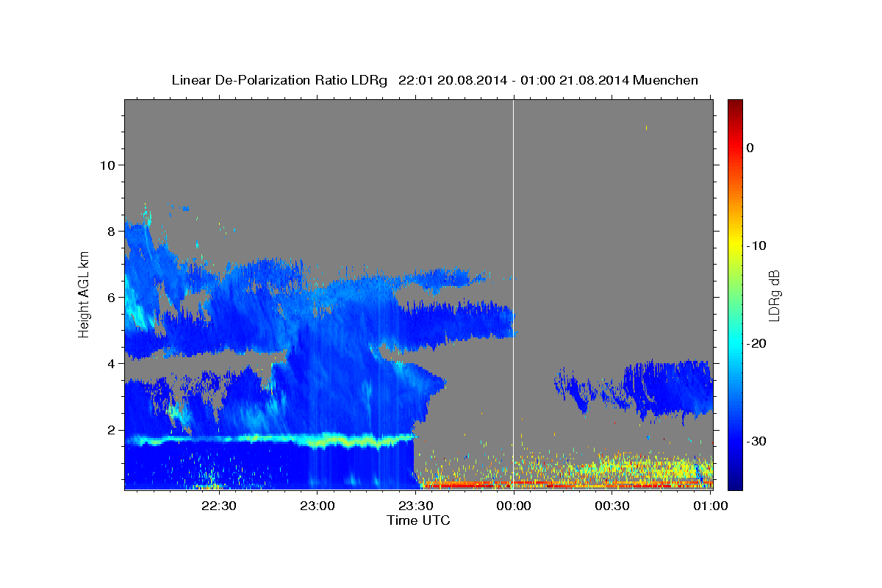The width and height of the screenshot is (882, 588).
Task: Click the red ground-level band after 23:30
Action: tap(566, 485)
